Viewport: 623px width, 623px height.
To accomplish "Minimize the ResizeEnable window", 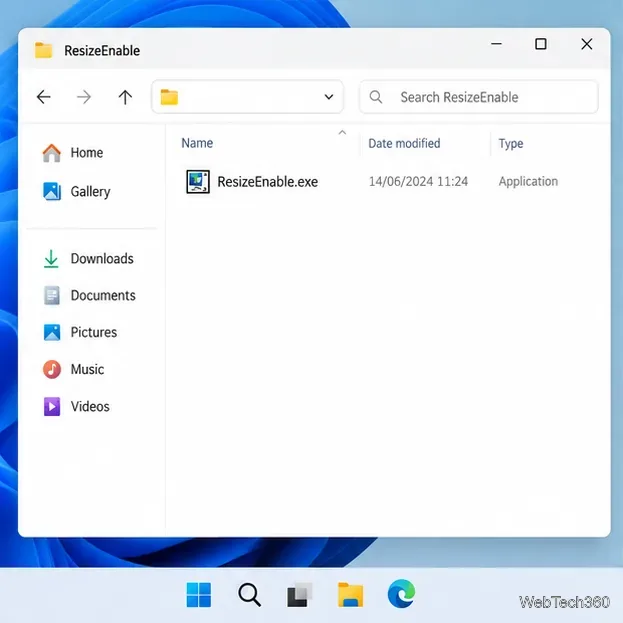I will pyautogui.click(x=496, y=44).
